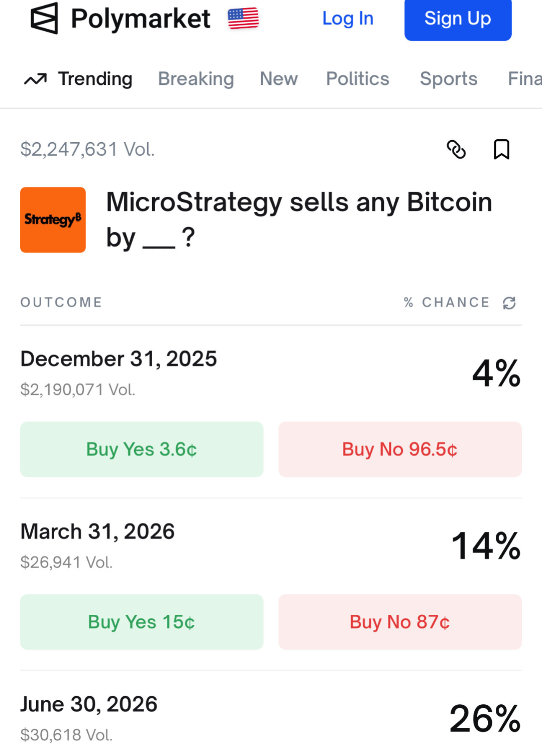Click the trending arrow icon
Screen dimensions: 542x756
click(x=35, y=79)
